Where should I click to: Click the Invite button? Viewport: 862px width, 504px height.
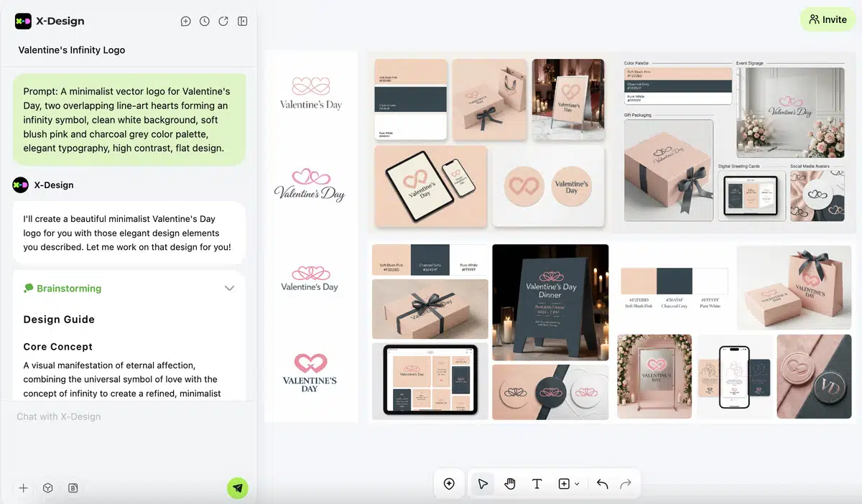click(828, 19)
